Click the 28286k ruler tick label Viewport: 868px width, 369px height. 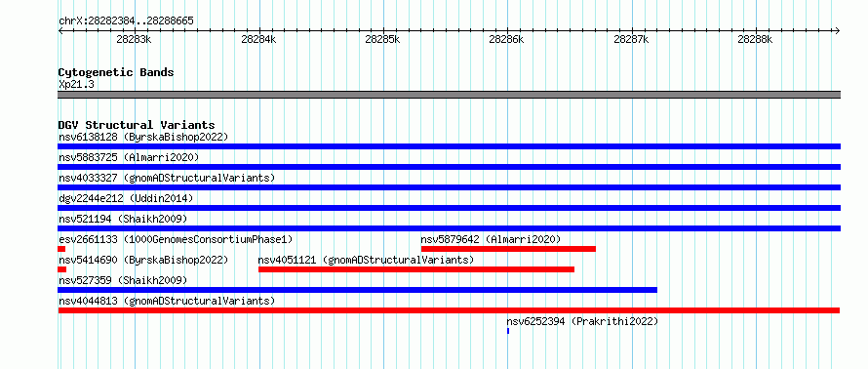[x=506, y=39]
